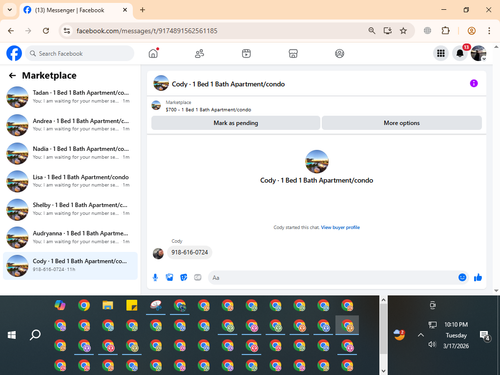Click the Messenger Facebook browser tab
The width and height of the screenshot is (500, 375).
coord(76,10)
